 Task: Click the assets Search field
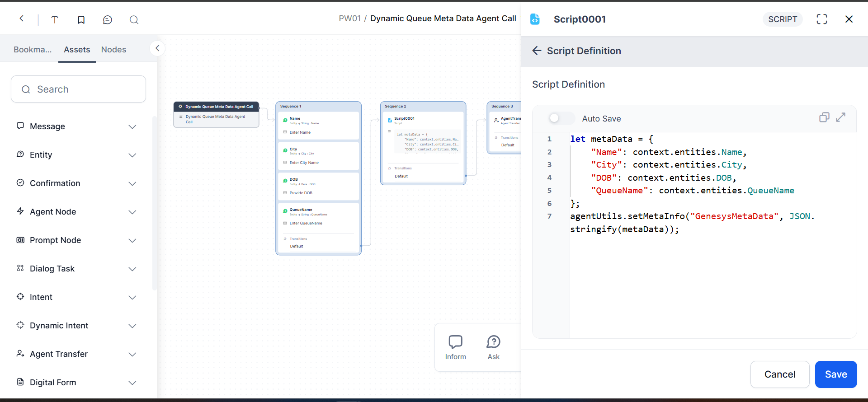click(79, 89)
